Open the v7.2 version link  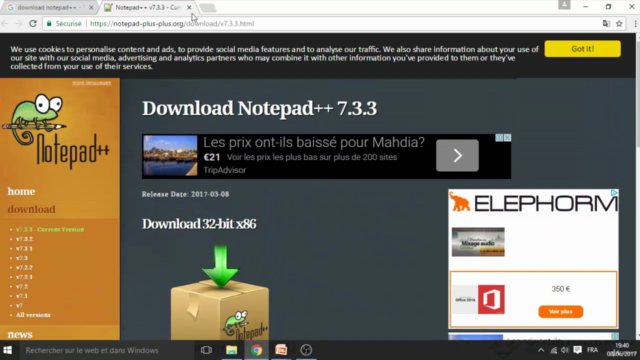click(22, 287)
